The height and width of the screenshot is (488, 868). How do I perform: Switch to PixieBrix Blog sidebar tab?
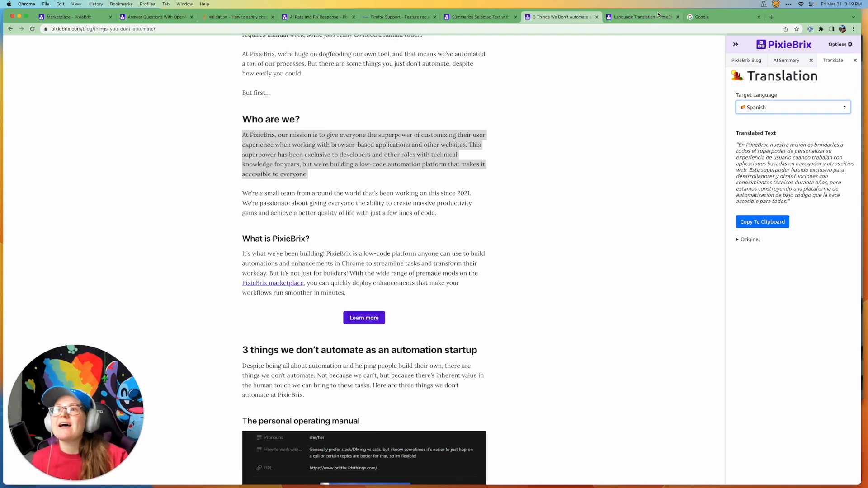pos(746,60)
